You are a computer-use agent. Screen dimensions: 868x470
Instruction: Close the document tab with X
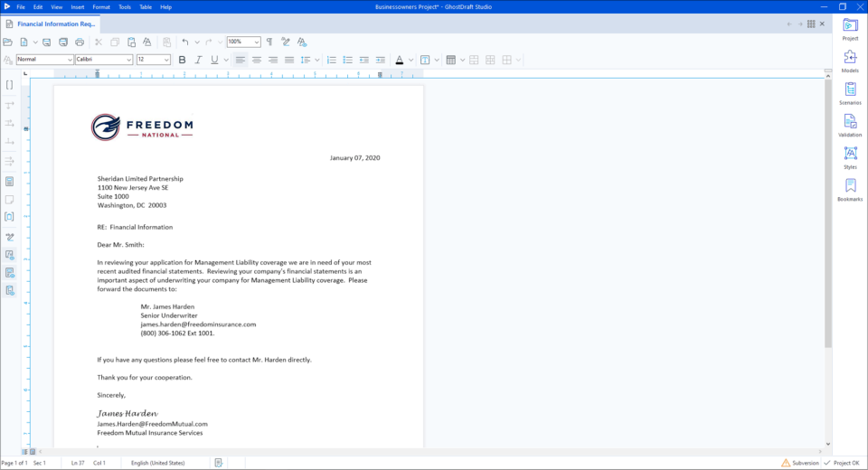pos(822,23)
